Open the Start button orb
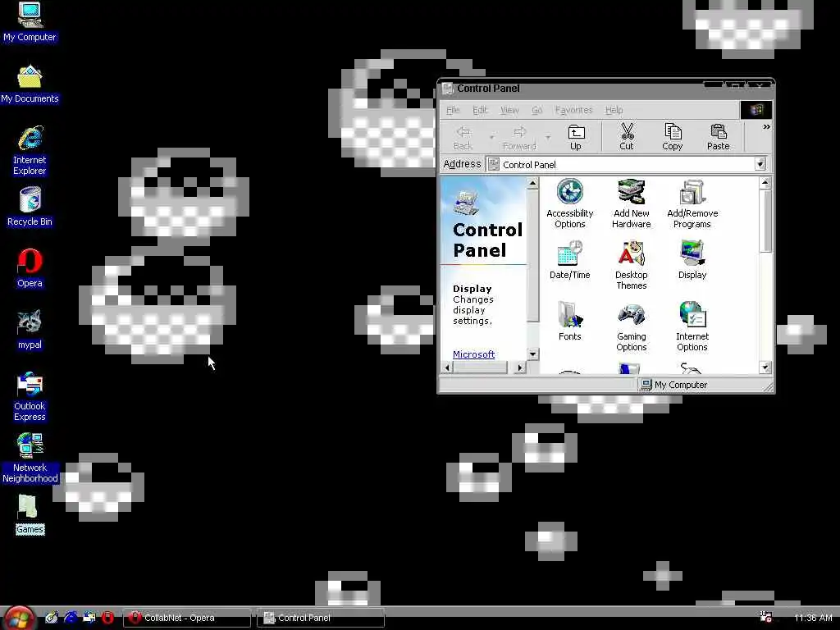 (18, 618)
